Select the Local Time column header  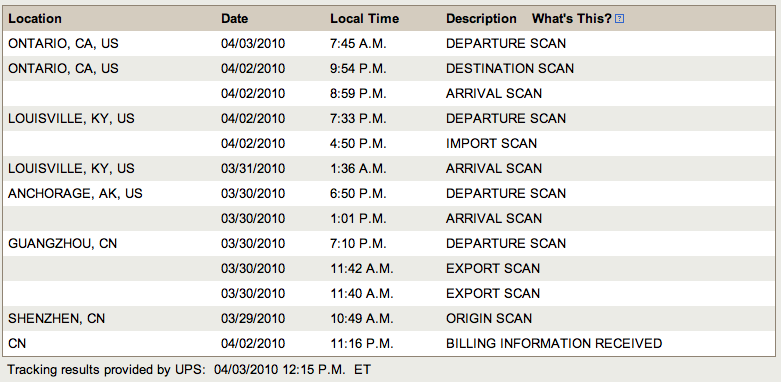(365, 19)
